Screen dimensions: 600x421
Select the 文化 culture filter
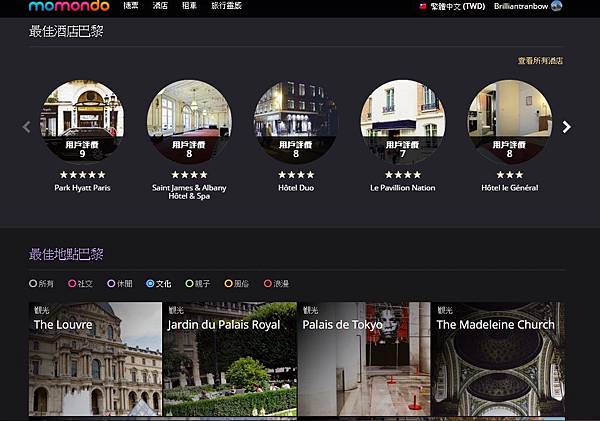[158, 284]
